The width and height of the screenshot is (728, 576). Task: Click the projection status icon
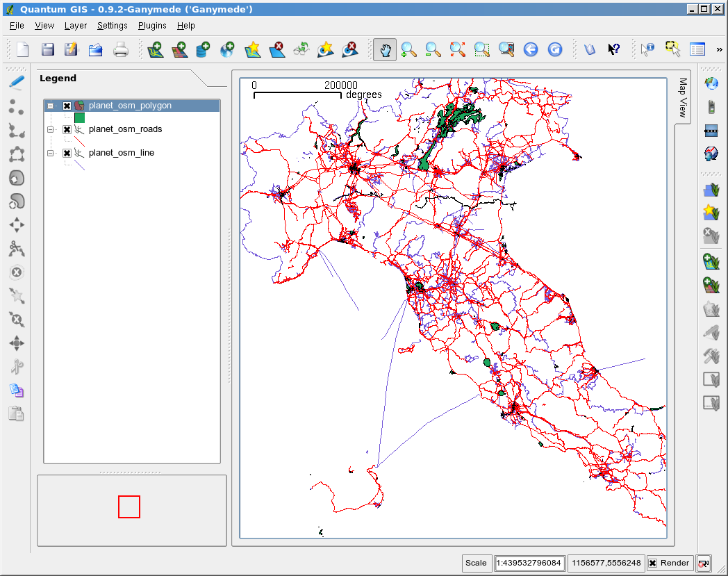[704, 563]
